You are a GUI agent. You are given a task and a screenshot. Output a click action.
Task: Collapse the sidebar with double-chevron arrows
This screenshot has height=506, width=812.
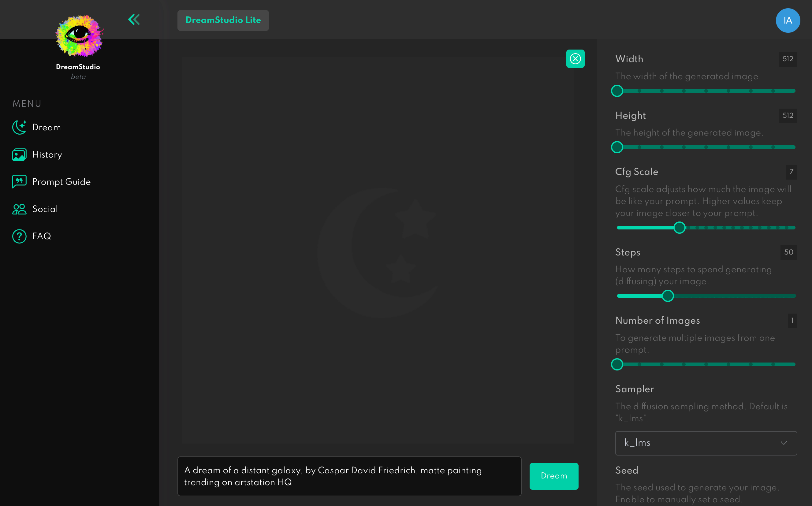click(134, 19)
